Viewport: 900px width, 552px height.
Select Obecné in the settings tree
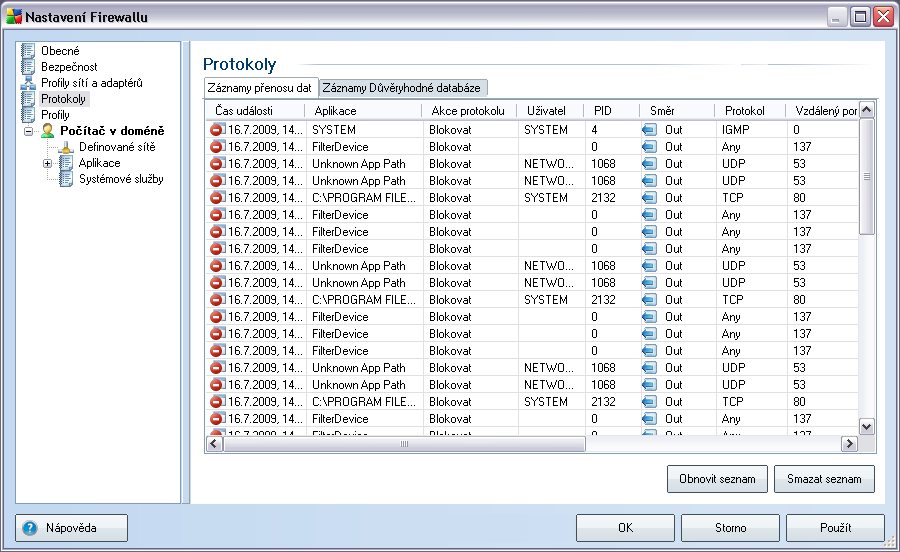click(x=60, y=50)
